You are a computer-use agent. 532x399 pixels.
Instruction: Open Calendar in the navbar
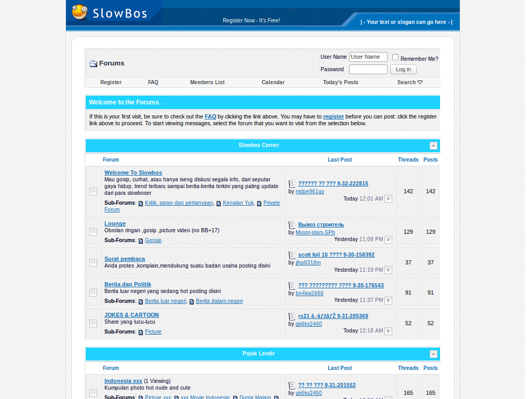pyautogui.click(x=273, y=83)
